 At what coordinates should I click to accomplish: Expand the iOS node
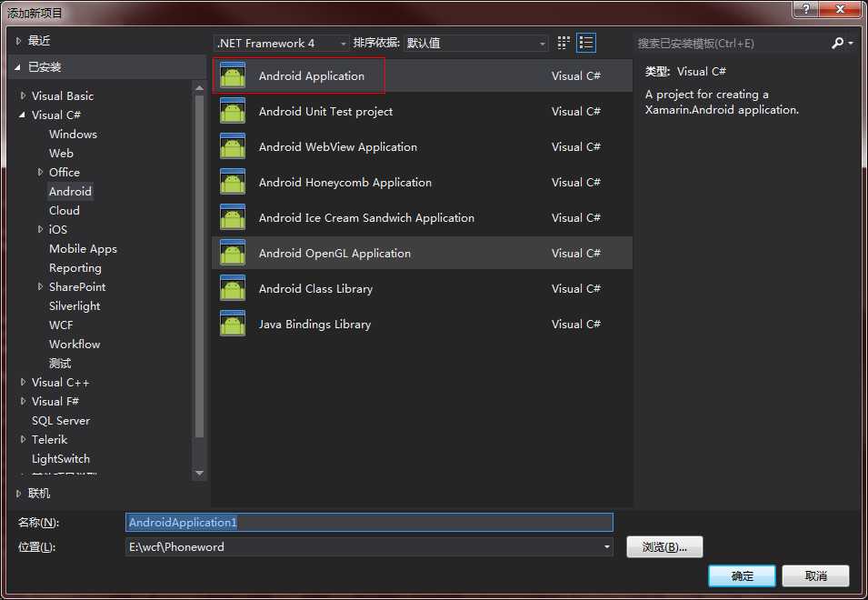(40, 229)
